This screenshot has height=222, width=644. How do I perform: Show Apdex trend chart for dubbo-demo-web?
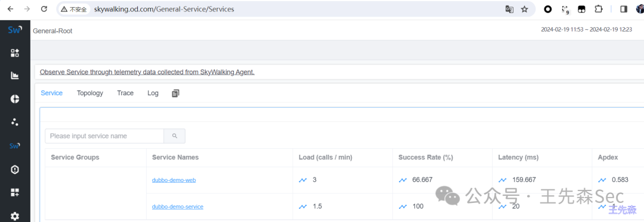(602, 180)
